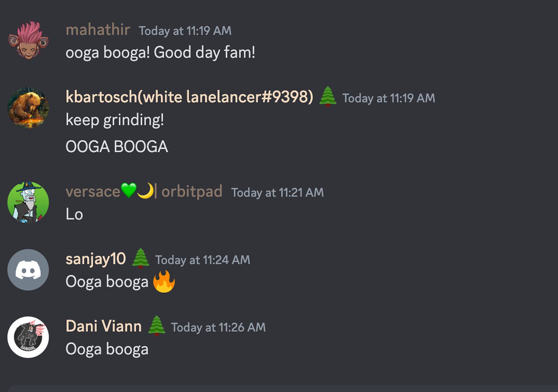Screen dimensions: 558x392
Task: Click the 11:21 AM timestamp on versace's message
Action: [277, 192]
